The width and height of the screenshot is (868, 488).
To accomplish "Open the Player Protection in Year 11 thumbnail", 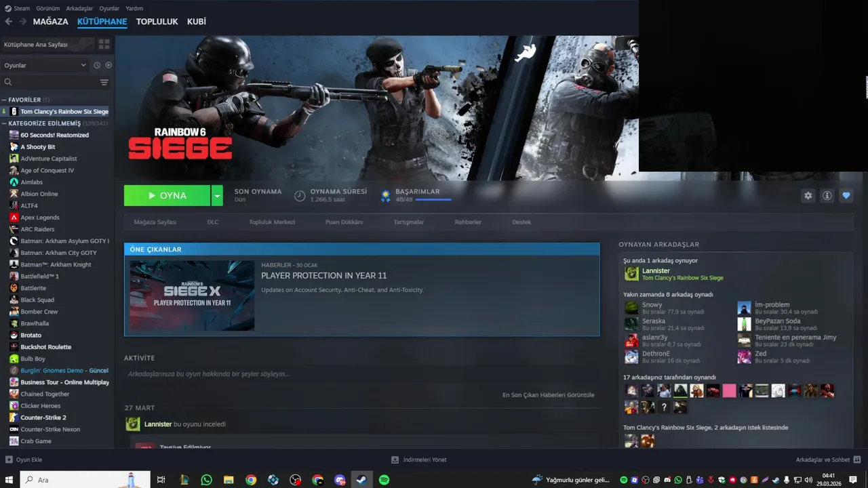I will click(192, 296).
